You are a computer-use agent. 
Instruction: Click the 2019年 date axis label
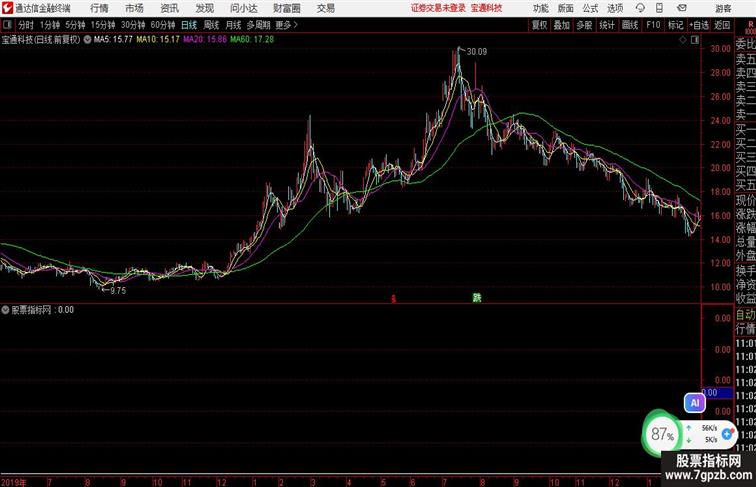tap(14, 482)
